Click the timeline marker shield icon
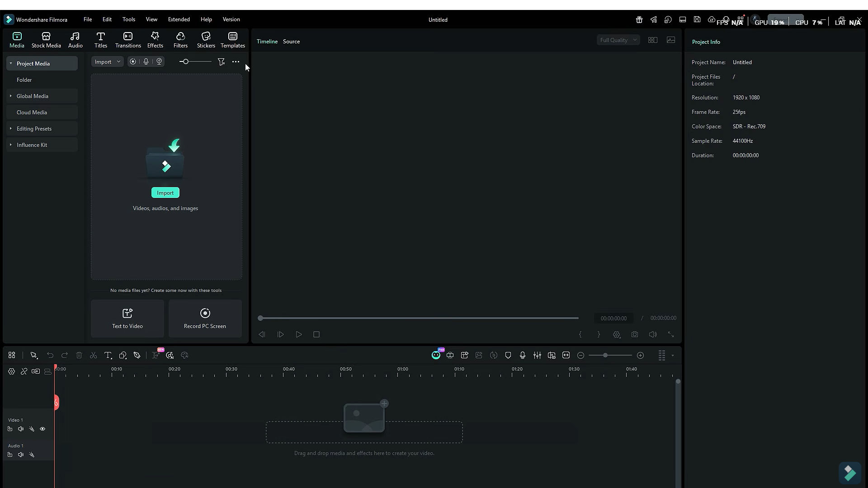The image size is (868, 488). pos(508,356)
